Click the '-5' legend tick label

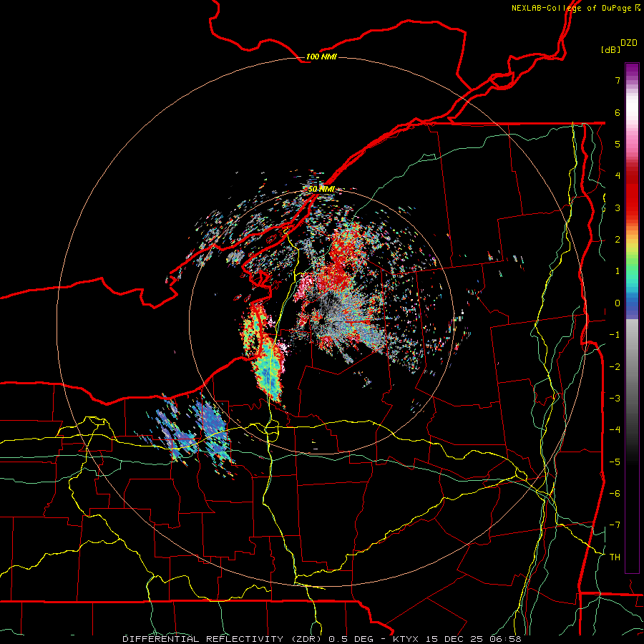point(615,462)
